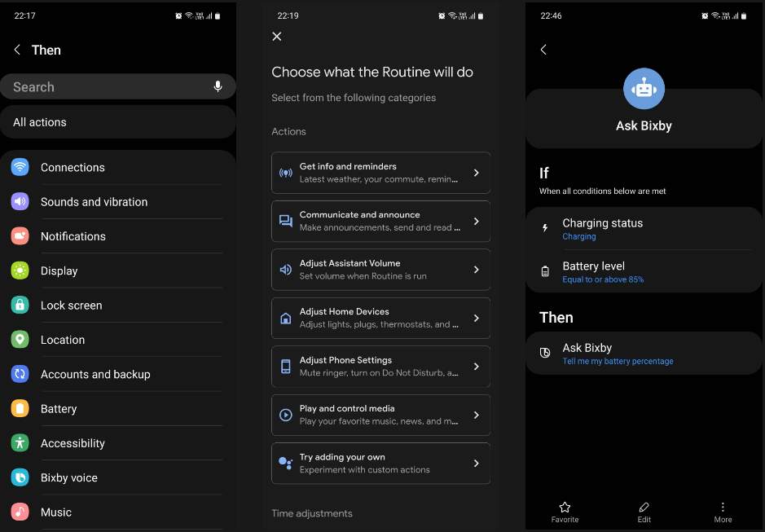Image resolution: width=765 pixels, height=532 pixels.
Task: Expand the Adjust Home Devices action
Action: 380,318
